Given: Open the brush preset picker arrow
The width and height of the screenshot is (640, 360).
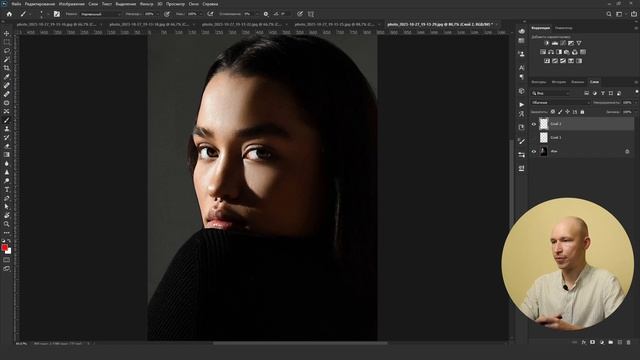Looking at the screenshot, I should [x=48, y=14].
